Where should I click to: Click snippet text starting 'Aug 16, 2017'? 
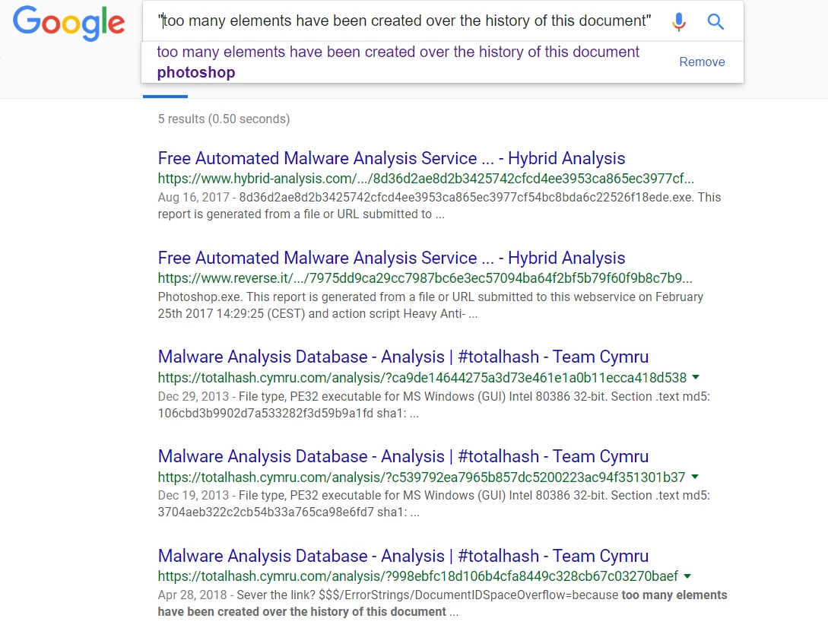point(439,206)
